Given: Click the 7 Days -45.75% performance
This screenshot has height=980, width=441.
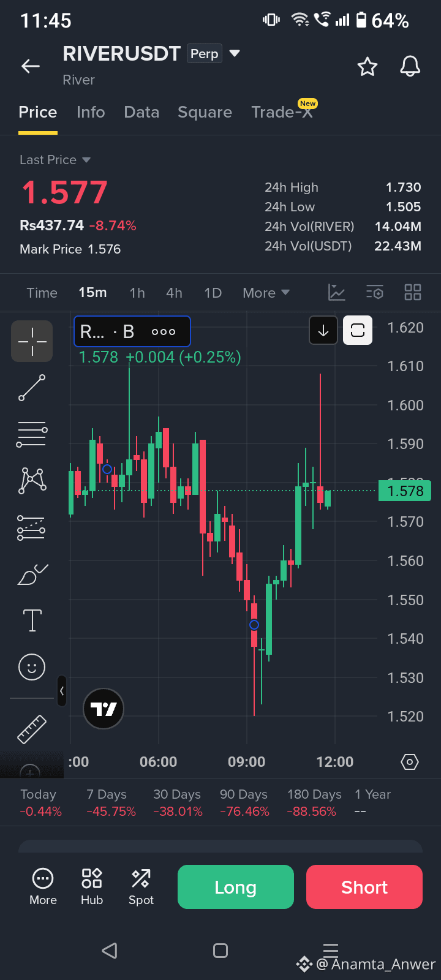Looking at the screenshot, I should pos(111,802).
